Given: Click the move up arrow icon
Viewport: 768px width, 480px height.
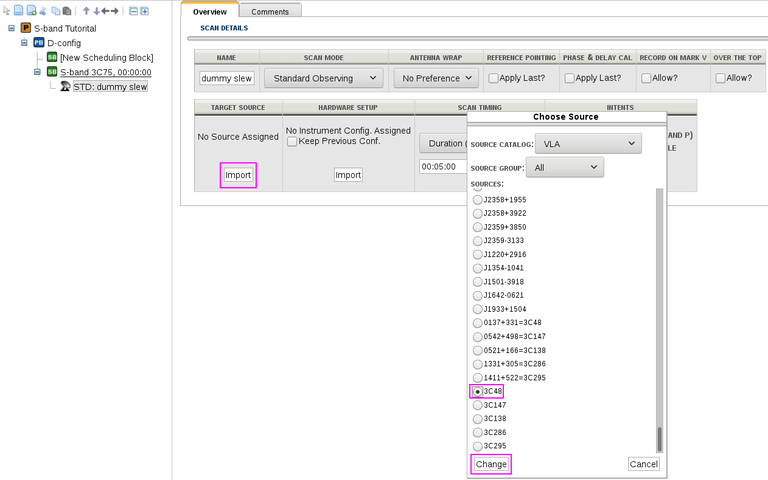Looking at the screenshot, I should pos(85,11).
